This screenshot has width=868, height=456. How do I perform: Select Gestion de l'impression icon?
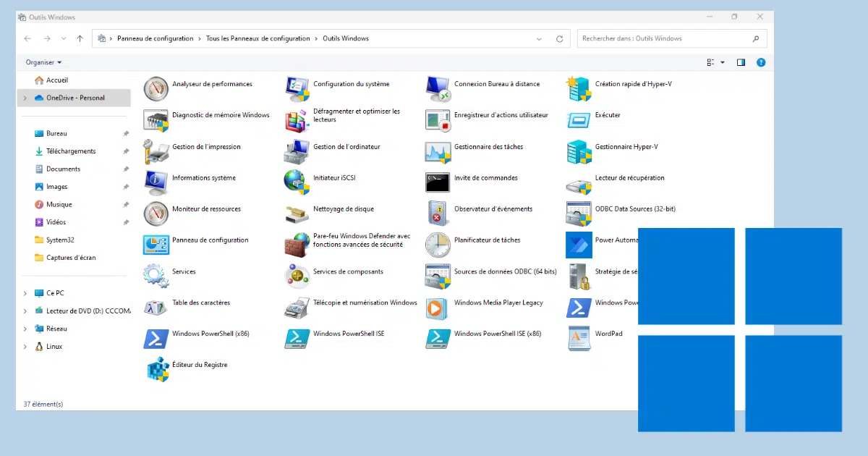pos(156,151)
